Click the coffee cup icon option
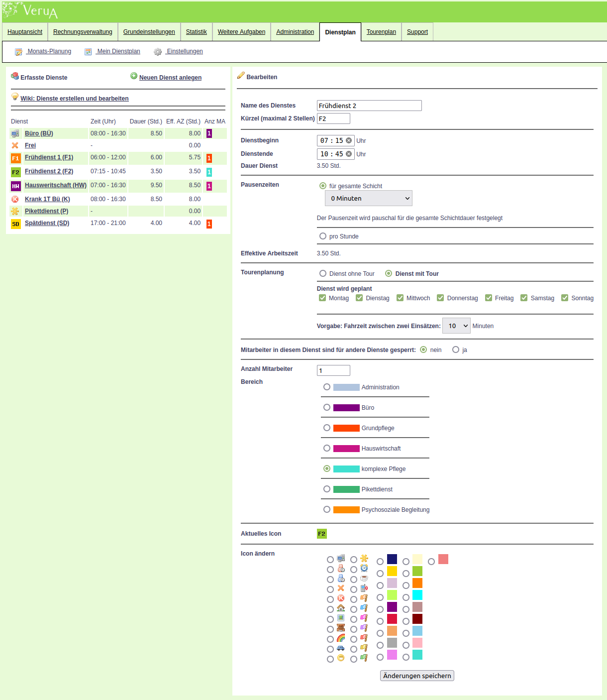The width and height of the screenshot is (607, 700). click(364, 579)
